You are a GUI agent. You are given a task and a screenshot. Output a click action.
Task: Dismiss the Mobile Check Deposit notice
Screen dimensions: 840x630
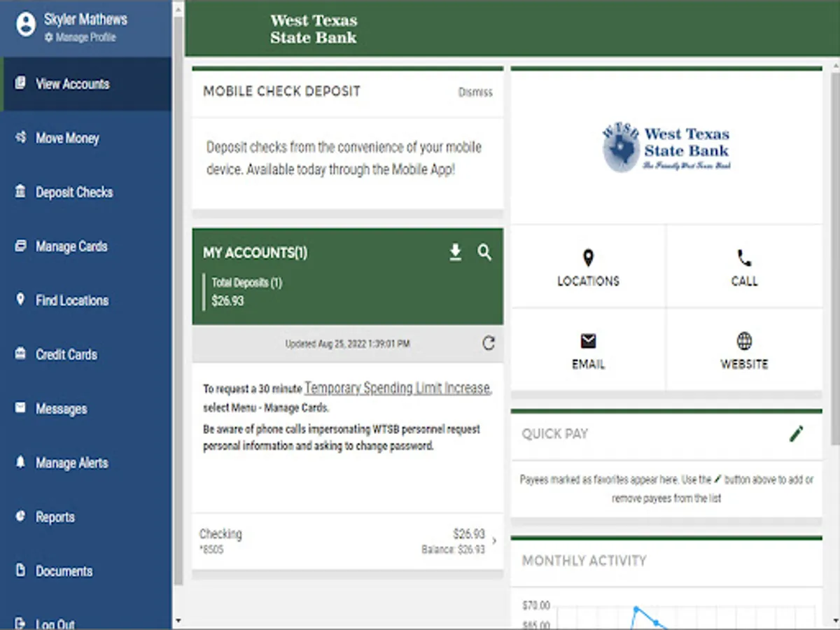coord(475,92)
